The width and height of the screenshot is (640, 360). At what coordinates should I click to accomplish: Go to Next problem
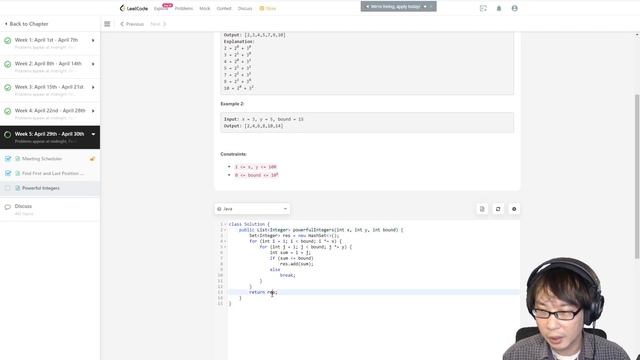coord(158,24)
